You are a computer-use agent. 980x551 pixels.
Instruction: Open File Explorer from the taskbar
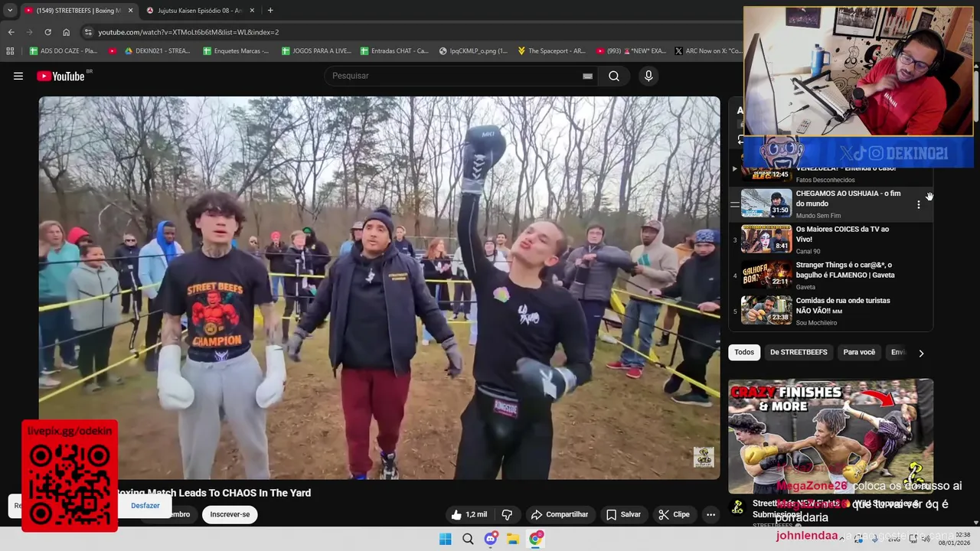(513, 539)
